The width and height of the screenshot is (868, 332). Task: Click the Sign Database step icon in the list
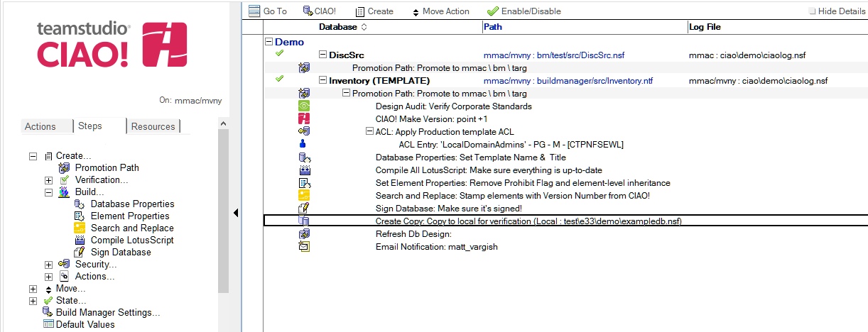click(304, 209)
